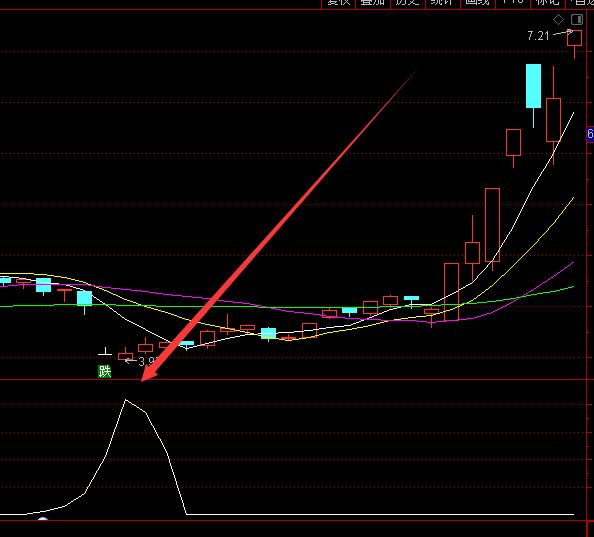The width and height of the screenshot is (594, 537).
Task: Activate the 画线 drawing tool button
Action: pos(477,2)
